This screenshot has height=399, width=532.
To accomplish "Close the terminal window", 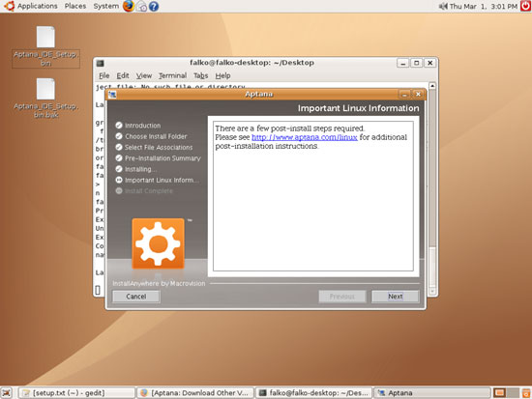I will (429, 63).
